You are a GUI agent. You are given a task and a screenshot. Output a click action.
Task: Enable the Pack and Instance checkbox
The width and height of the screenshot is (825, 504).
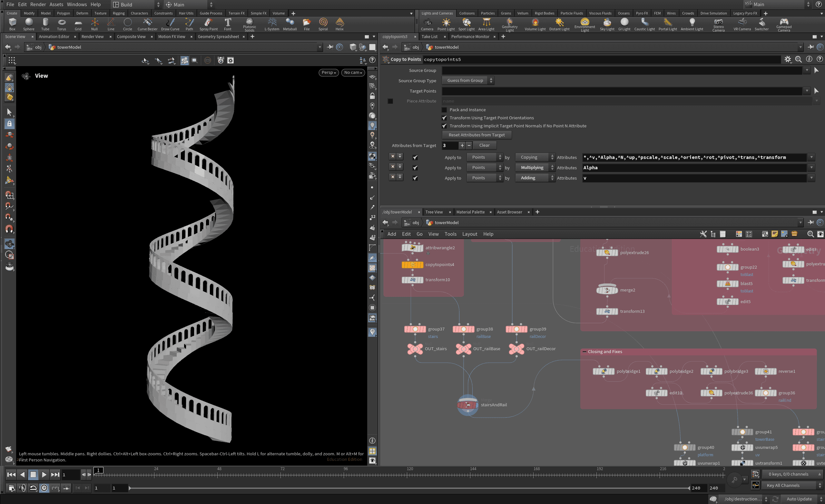444,110
